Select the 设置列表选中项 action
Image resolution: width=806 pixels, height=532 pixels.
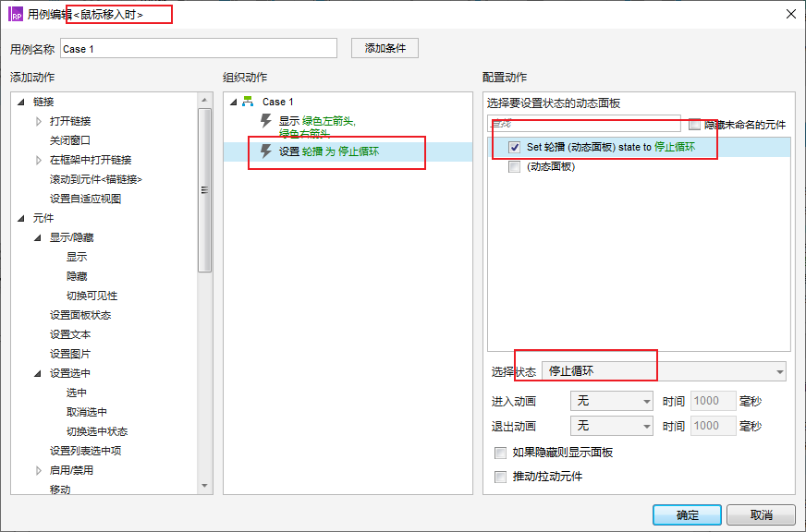[x=85, y=452]
